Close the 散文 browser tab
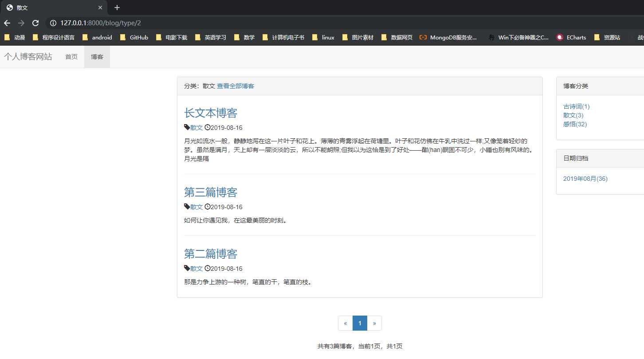The height and width of the screenshot is (359, 644). point(100,8)
